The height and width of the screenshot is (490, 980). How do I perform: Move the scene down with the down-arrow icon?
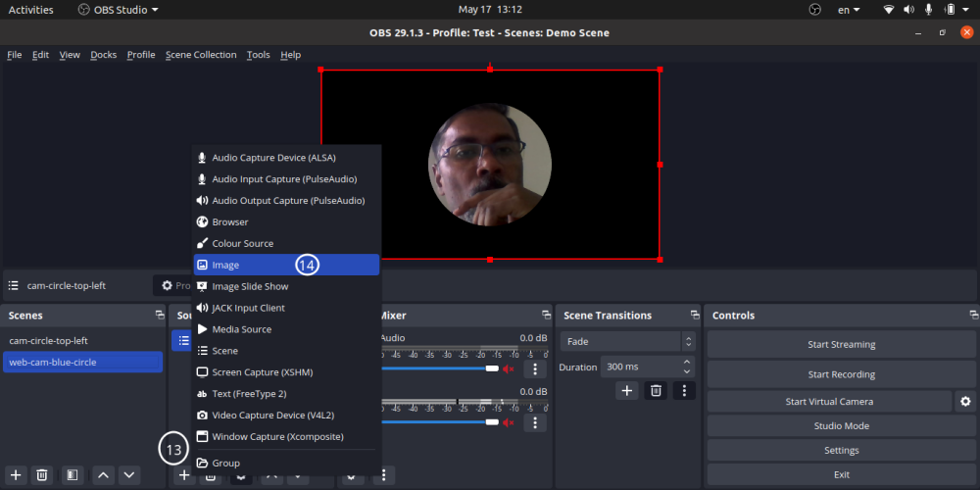pos(129,475)
